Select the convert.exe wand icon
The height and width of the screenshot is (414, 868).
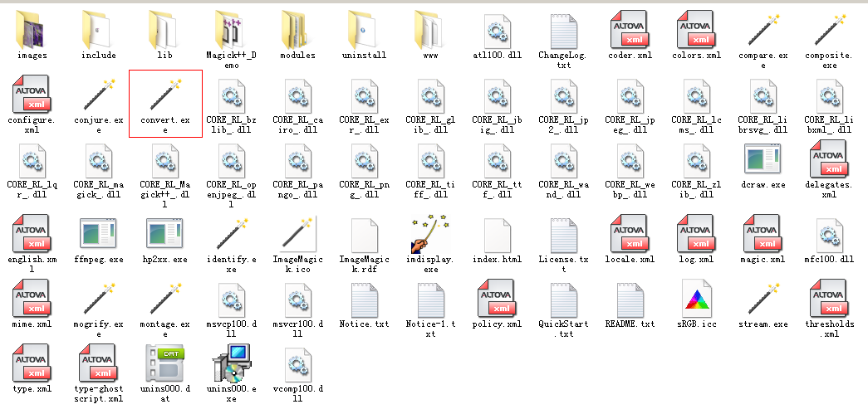165,95
